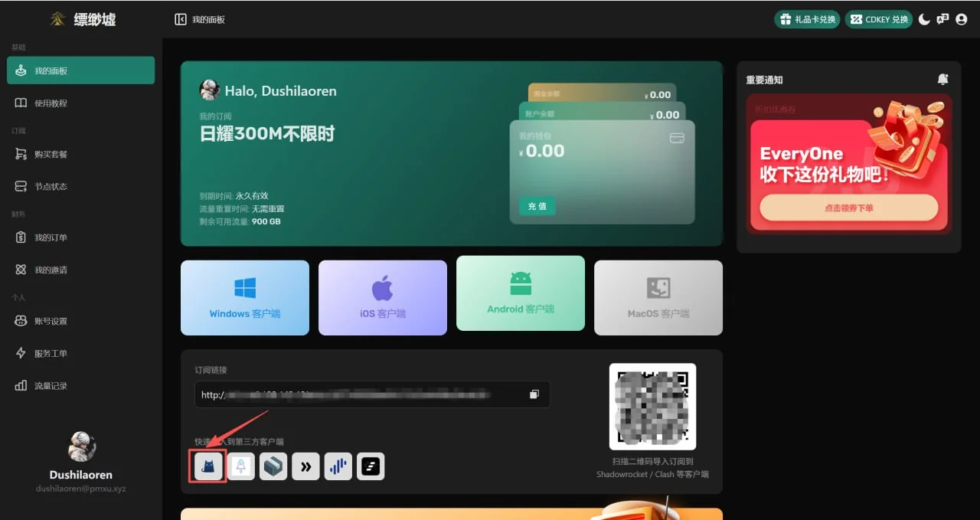This screenshot has width=980, height=520.
Task: Open the language switcher icon
Action: [x=942, y=19]
